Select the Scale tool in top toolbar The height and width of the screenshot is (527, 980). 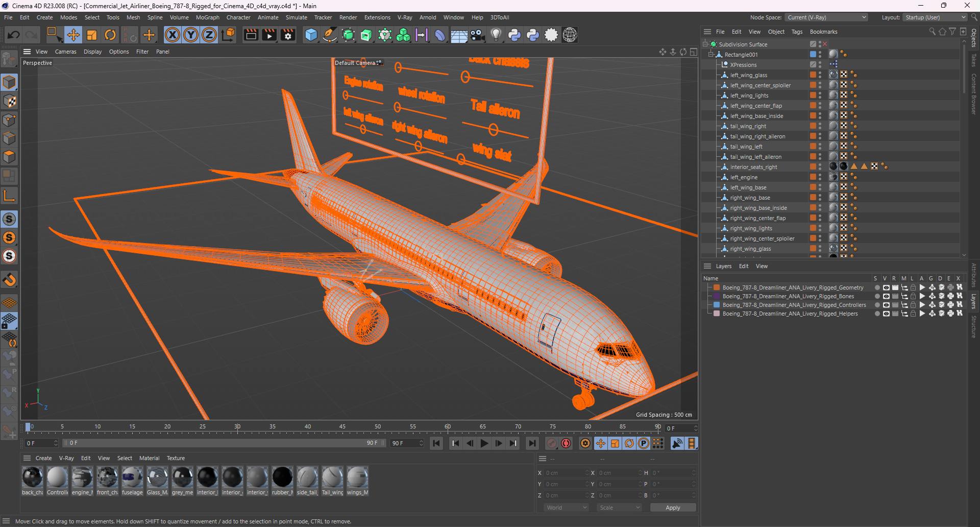(x=92, y=35)
